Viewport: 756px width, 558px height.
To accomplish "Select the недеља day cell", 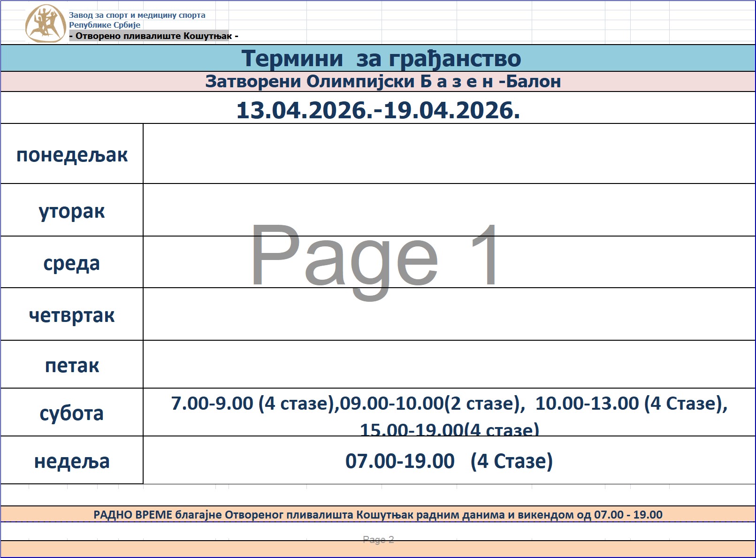I will pyautogui.click(x=72, y=461).
